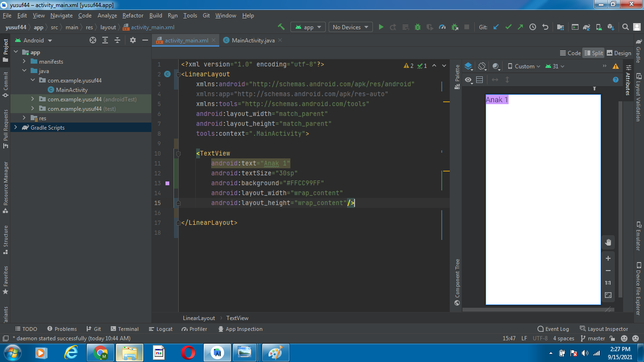
Task: Open the Event Log
Action: coord(553,329)
